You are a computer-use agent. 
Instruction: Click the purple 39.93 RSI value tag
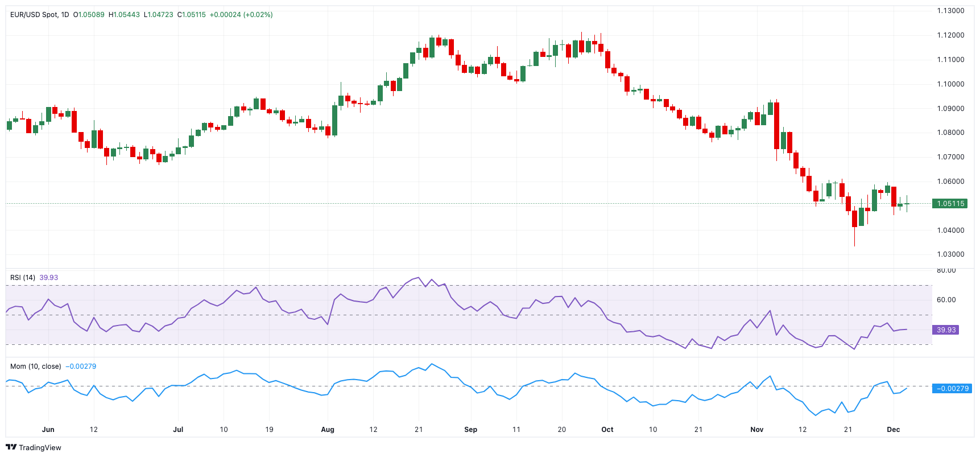click(x=946, y=330)
